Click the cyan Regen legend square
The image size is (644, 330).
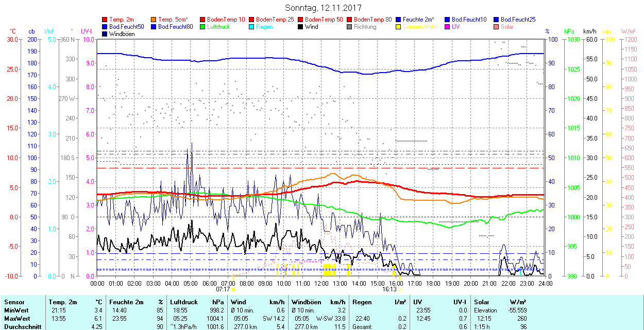pyautogui.click(x=251, y=27)
